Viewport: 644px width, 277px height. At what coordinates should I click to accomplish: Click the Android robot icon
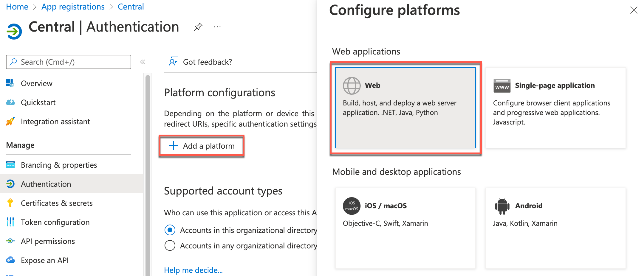pyautogui.click(x=502, y=206)
